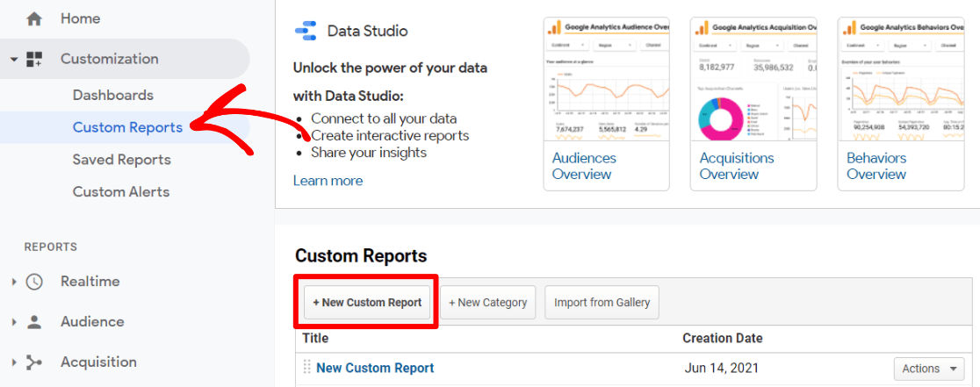
Task: Open Audiences Overview link
Action: point(584,166)
